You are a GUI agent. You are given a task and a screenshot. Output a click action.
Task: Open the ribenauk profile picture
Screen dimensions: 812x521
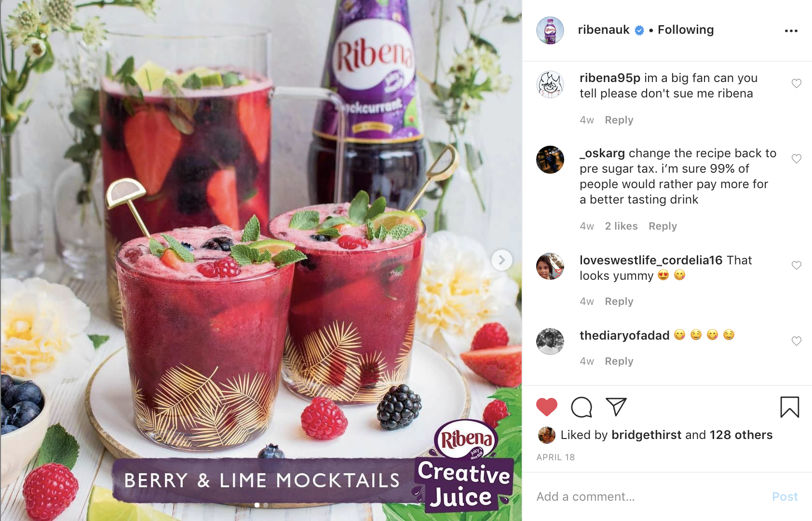(x=550, y=30)
